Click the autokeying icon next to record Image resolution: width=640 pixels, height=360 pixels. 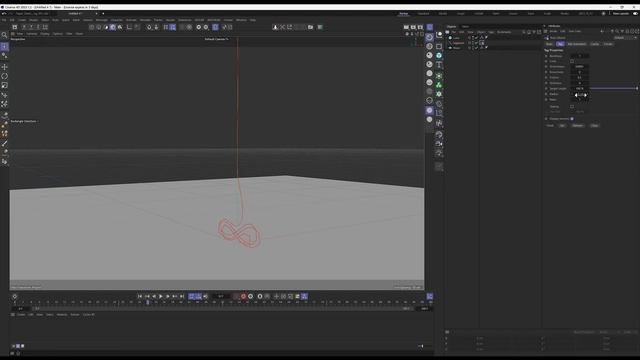pos(251,296)
